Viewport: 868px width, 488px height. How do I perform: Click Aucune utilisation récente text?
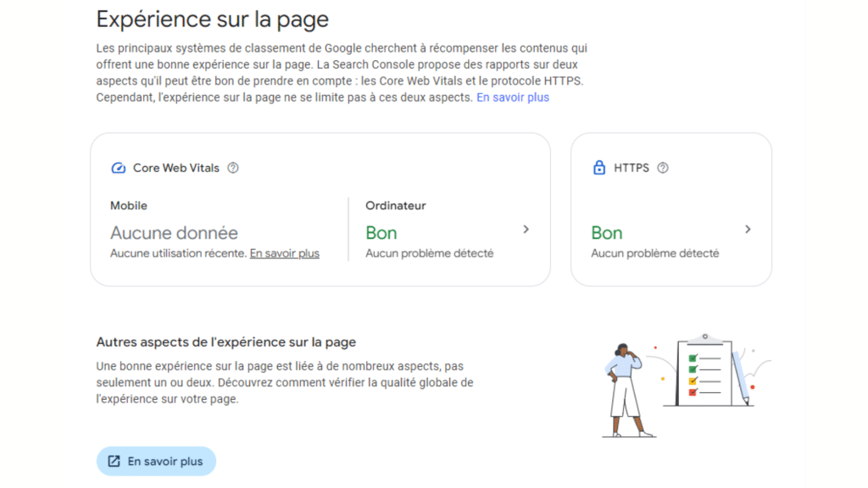tap(178, 253)
